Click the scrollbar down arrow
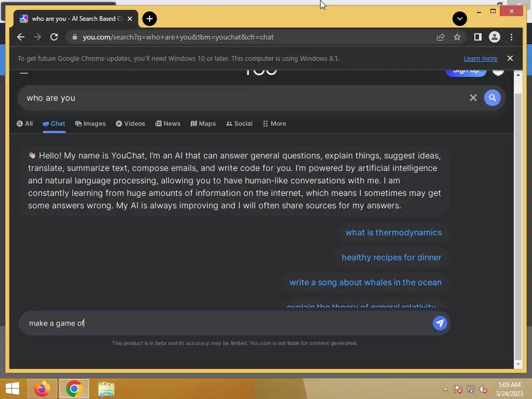This screenshot has width=532, height=399. point(518,364)
